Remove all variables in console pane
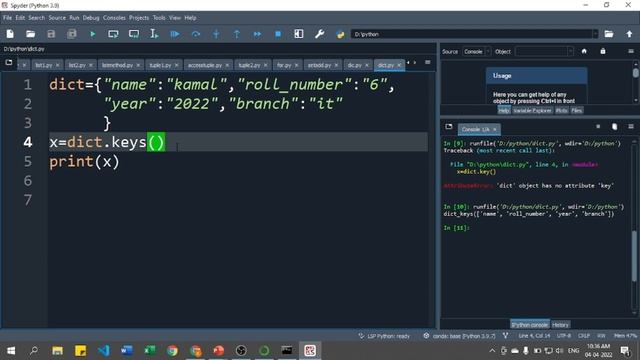 pos(614,127)
